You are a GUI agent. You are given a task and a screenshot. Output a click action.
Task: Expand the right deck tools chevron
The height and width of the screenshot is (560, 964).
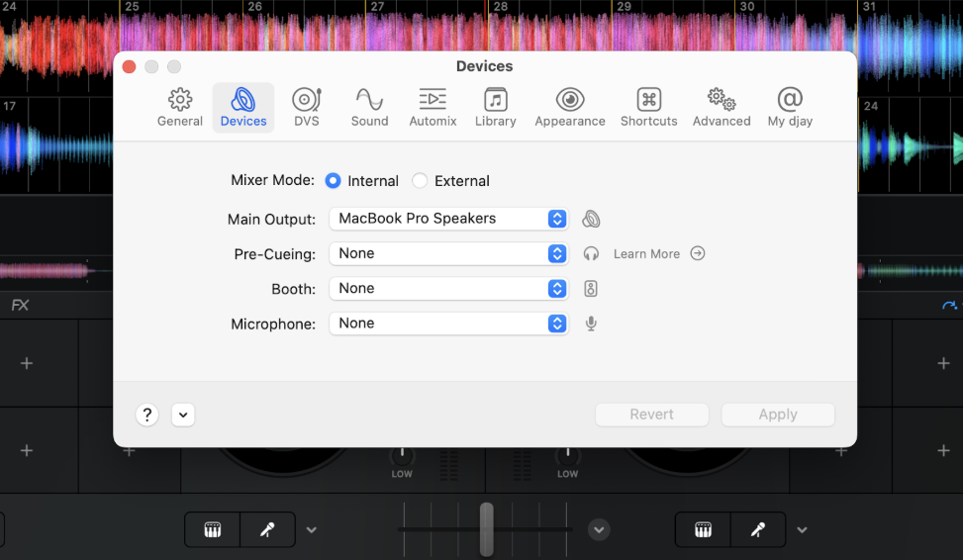pyautogui.click(x=802, y=530)
